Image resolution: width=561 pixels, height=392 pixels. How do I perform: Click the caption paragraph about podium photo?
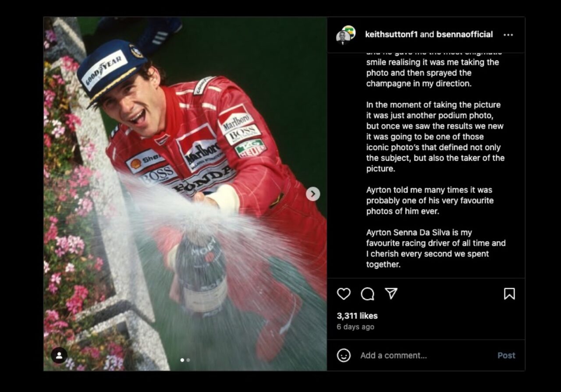pos(435,137)
